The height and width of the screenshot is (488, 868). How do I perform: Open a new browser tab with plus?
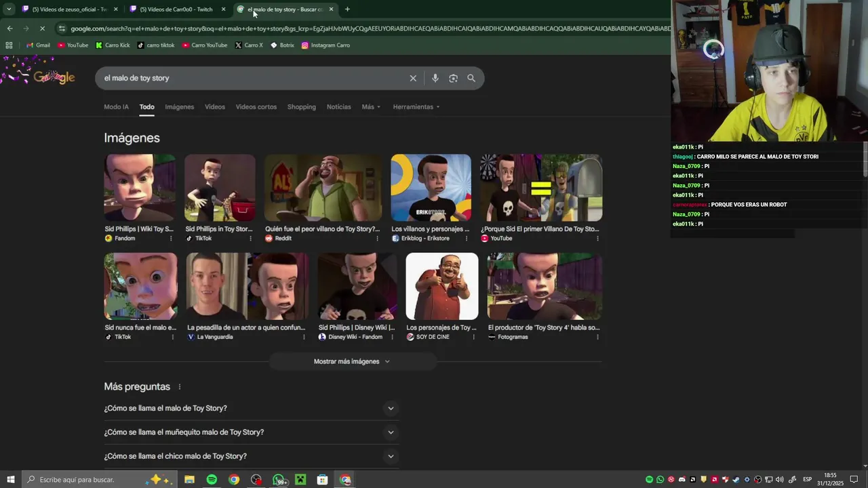(x=347, y=9)
